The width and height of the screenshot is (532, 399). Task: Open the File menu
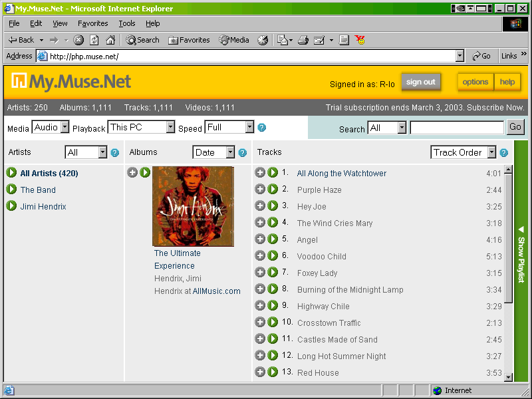pyautogui.click(x=14, y=23)
